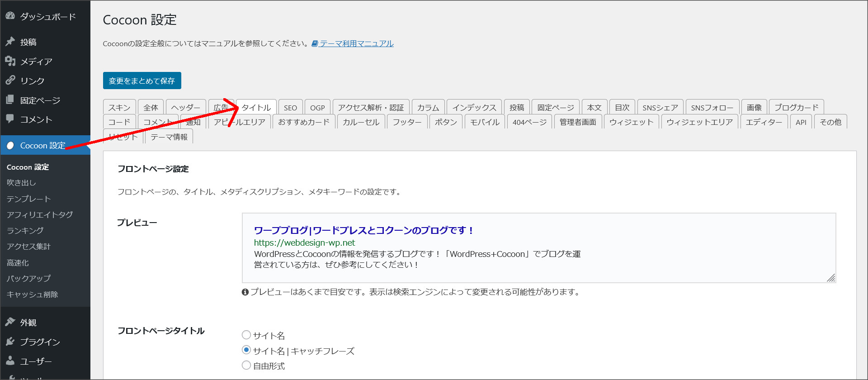This screenshot has height=380, width=868.
Task: Switch to the SEO tab
Action: [290, 107]
